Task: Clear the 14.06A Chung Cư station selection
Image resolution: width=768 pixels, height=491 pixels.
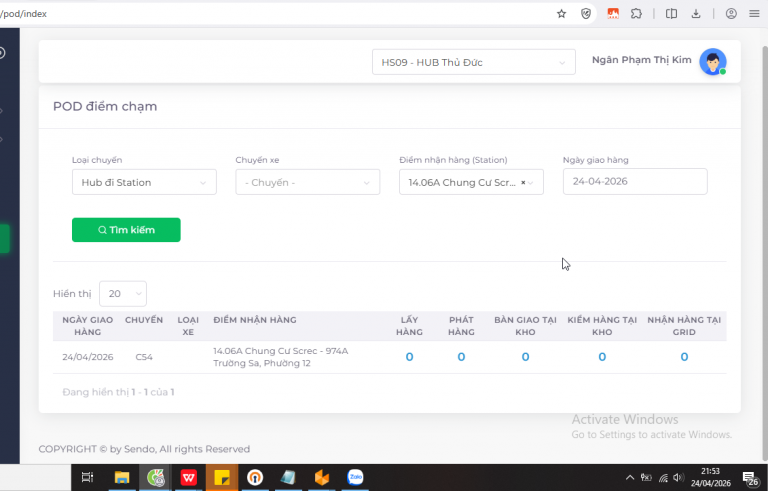Action: (x=523, y=182)
